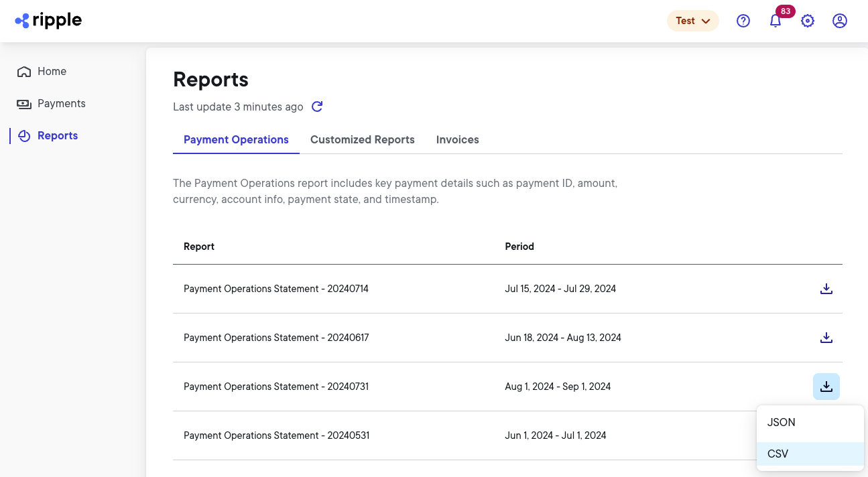Viewport: 868px width, 477px height.
Task: Click the highlighted download icon for 20240731
Action: (x=826, y=387)
